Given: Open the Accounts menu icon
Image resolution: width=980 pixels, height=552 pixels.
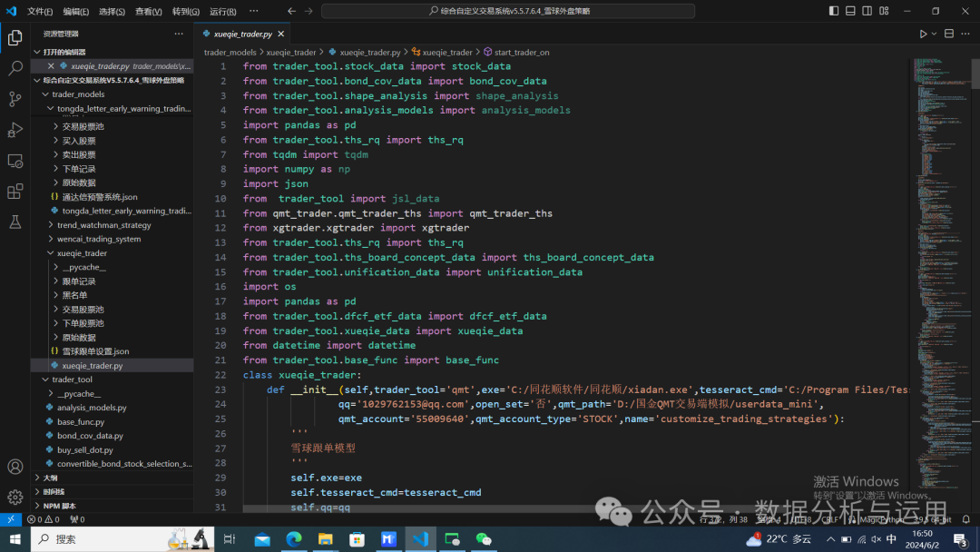Looking at the screenshot, I should tap(15, 467).
